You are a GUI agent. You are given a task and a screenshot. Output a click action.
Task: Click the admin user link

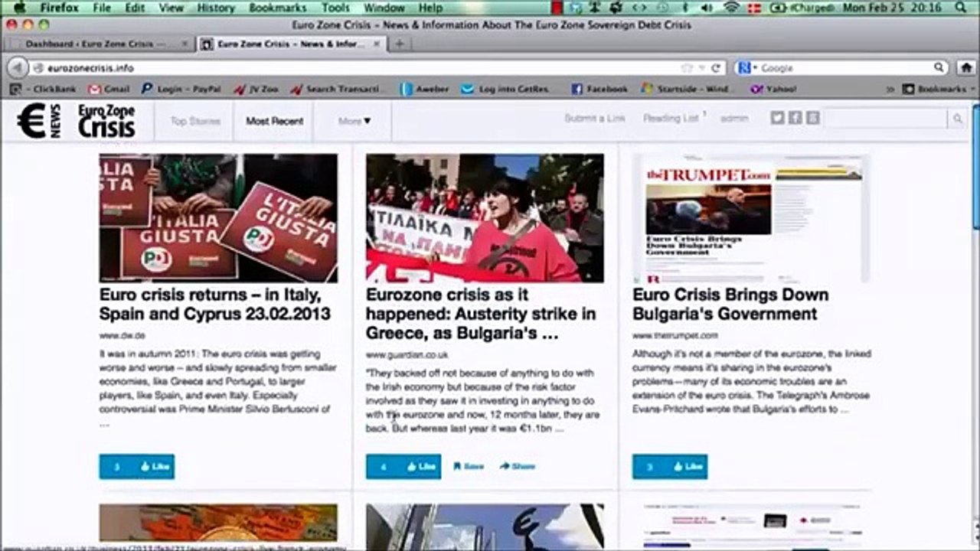click(734, 119)
